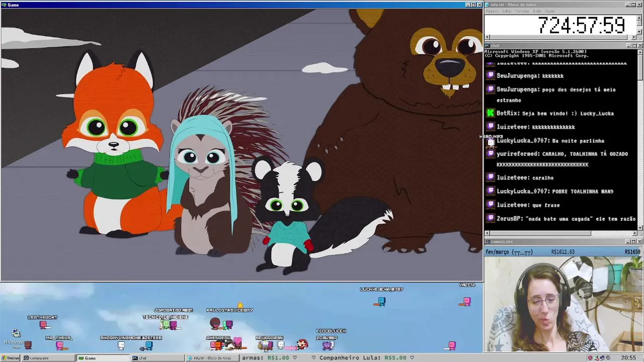The height and width of the screenshot is (362, 644).
Task: Click scroll down arrow in chat window
Action: click(639, 227)
